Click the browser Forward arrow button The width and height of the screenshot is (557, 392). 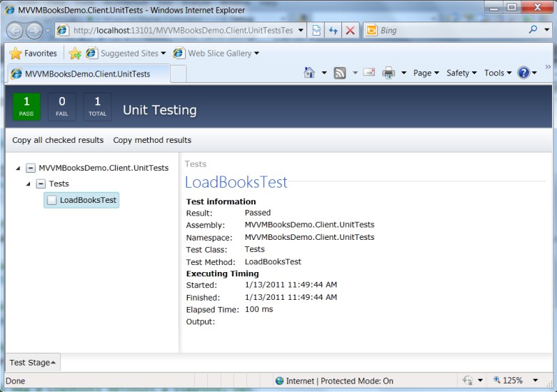[x=34, y=31]
